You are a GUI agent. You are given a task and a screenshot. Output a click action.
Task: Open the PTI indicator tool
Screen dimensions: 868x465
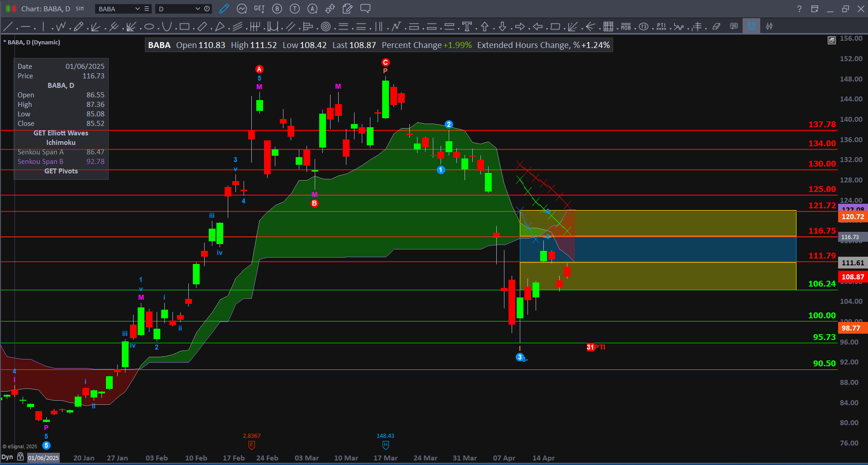pyautogui.click(x=661, y=26)
